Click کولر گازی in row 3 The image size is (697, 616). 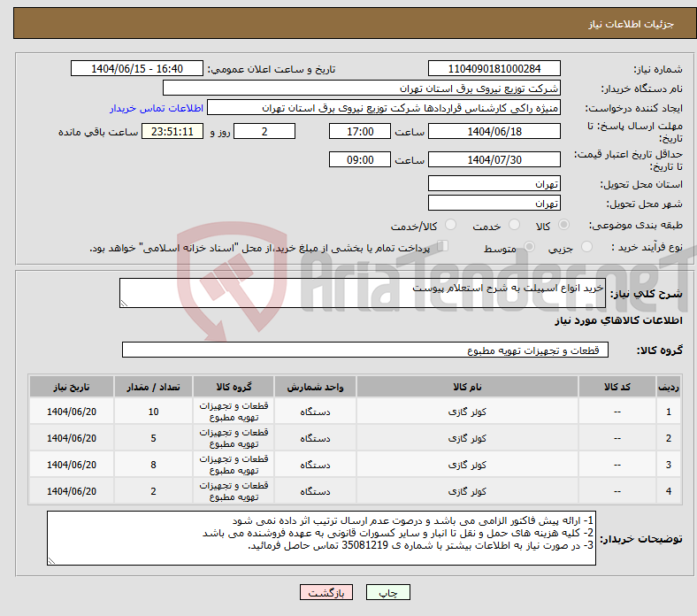[467, 465]
